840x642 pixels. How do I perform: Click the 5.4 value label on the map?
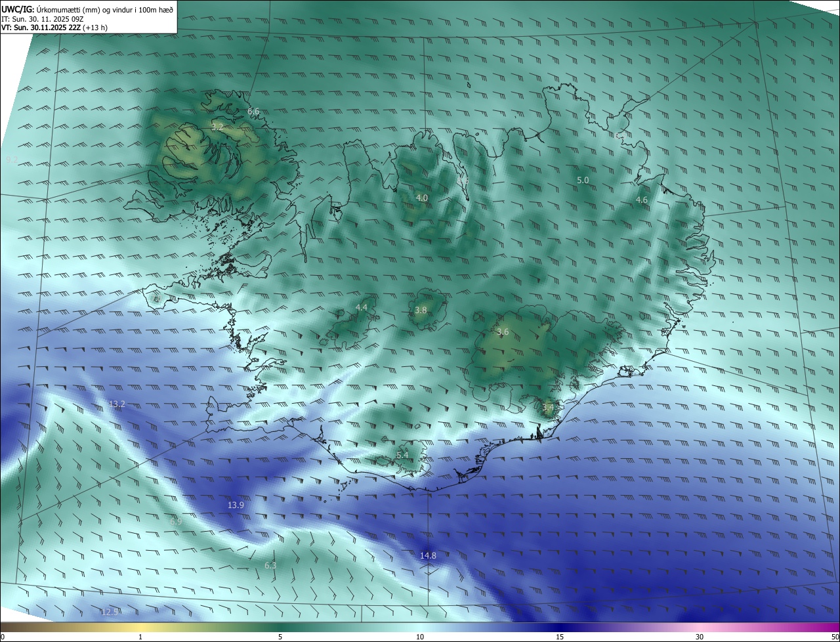(402, 455)
